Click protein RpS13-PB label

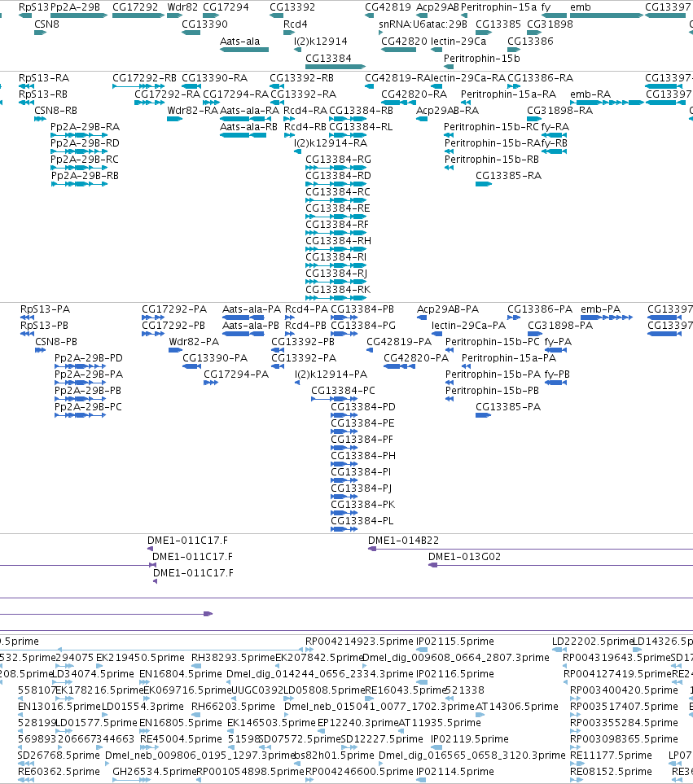(x=44, y=326)
